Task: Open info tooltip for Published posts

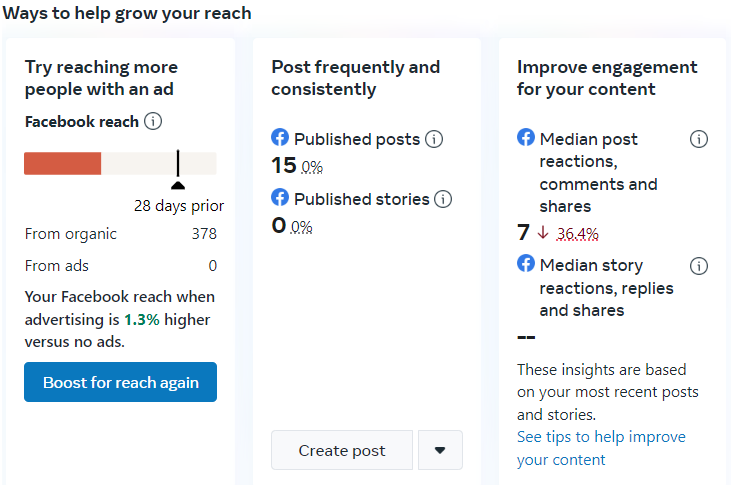Action: [434, 139]
